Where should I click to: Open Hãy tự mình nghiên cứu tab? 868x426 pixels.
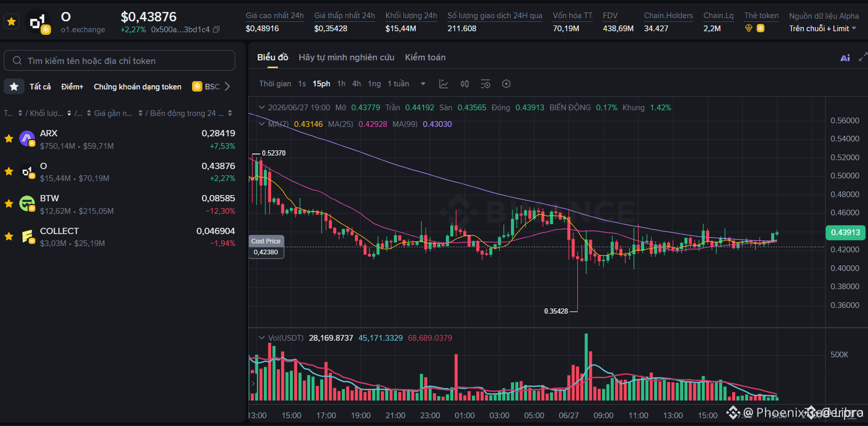[x=347, y=57]
